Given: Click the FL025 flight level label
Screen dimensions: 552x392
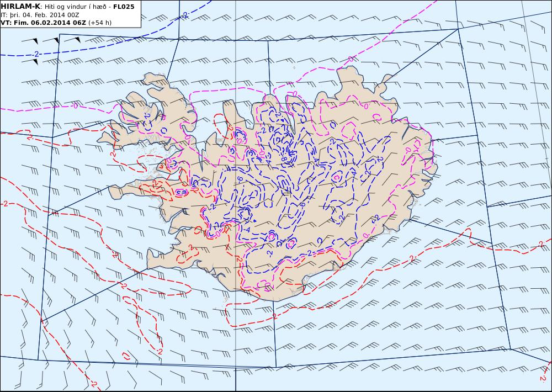Looking at the screenshot, I should click(x=124, y=7).
